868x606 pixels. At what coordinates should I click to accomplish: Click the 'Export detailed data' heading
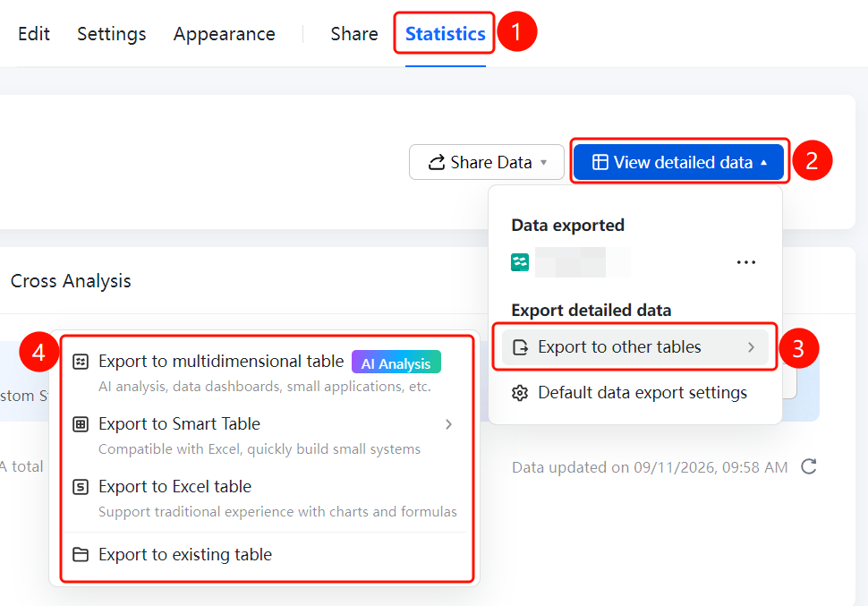click(x=591, y=311)
